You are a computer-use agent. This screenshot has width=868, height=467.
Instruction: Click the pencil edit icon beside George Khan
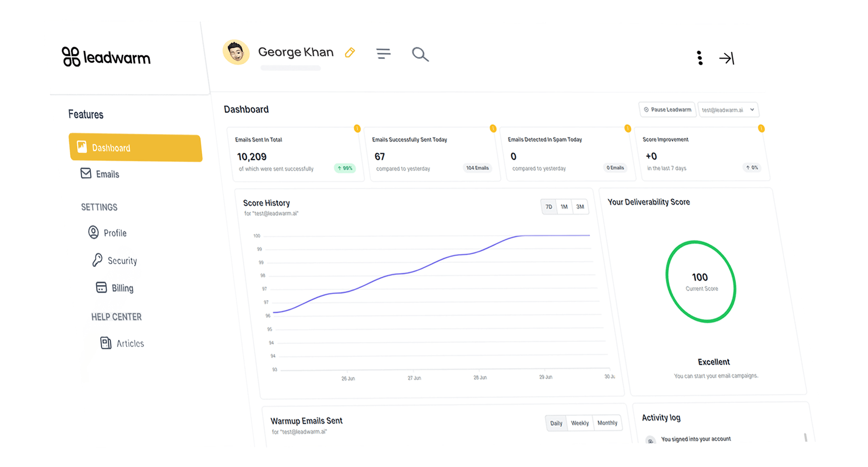350,53
